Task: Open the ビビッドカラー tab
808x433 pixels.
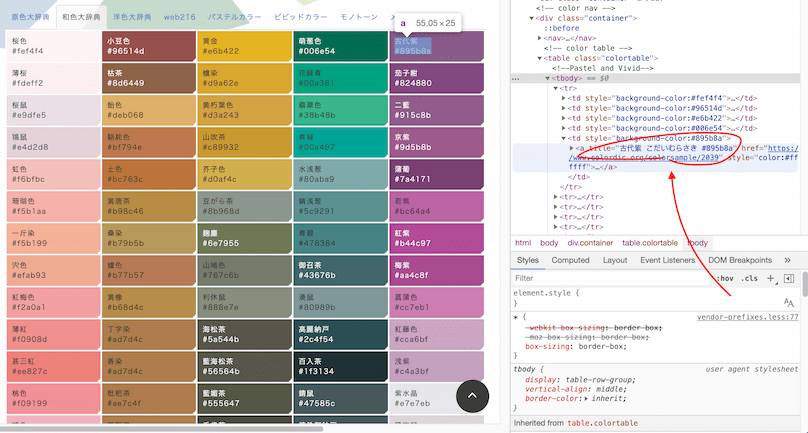Action: click(300, 17)
